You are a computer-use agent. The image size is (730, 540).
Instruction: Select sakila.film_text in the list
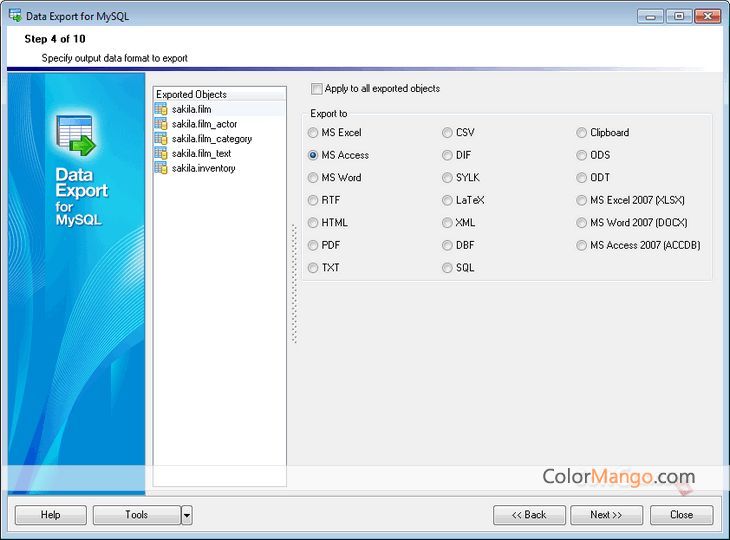coord(219,153)
